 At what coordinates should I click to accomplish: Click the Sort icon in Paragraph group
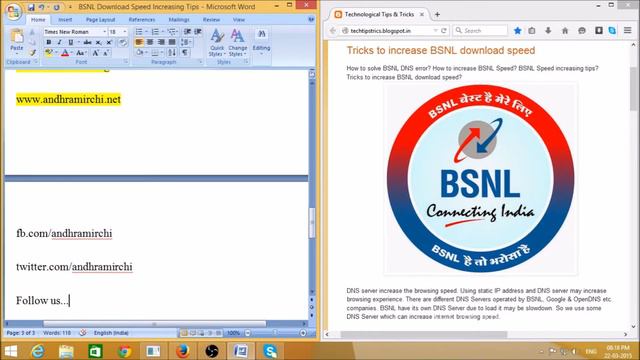[x=172, y=53]
